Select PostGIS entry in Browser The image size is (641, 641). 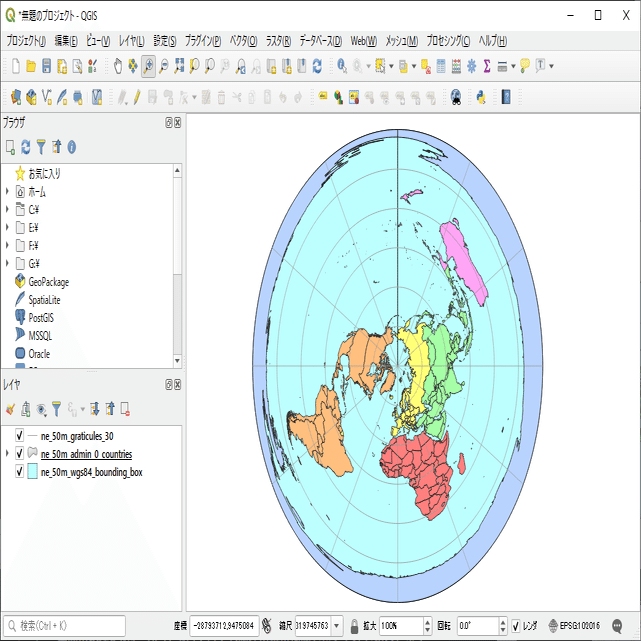pyautogui.click(x=41, y=318)
